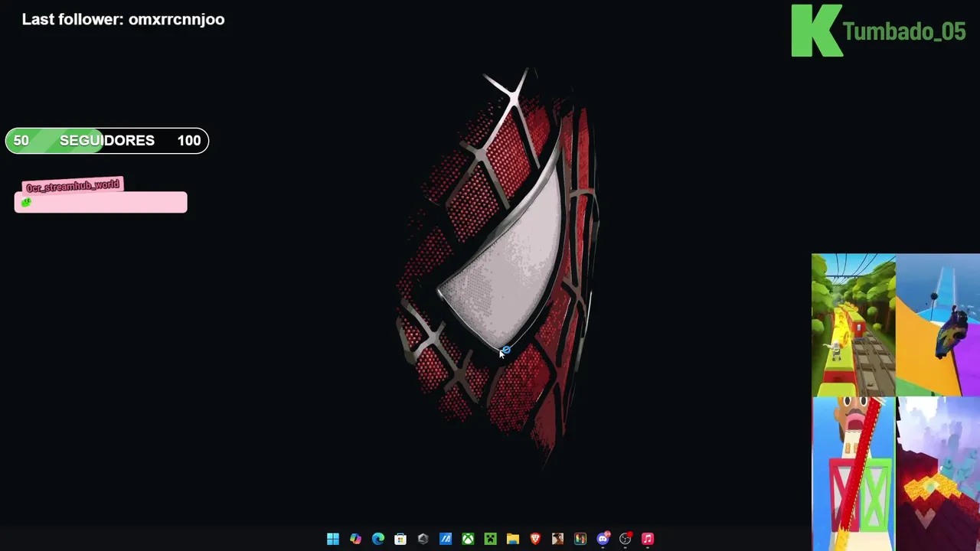The height and width of the screenshot is (551, 980).
Task: Open the cowboy character game icon
Action: (557, 539)
